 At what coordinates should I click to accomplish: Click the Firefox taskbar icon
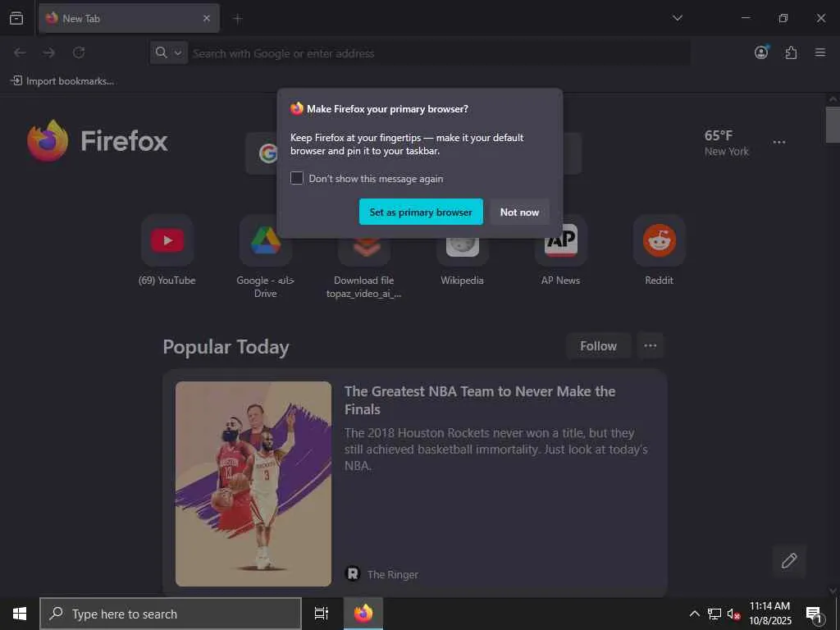tap(363, 614)
